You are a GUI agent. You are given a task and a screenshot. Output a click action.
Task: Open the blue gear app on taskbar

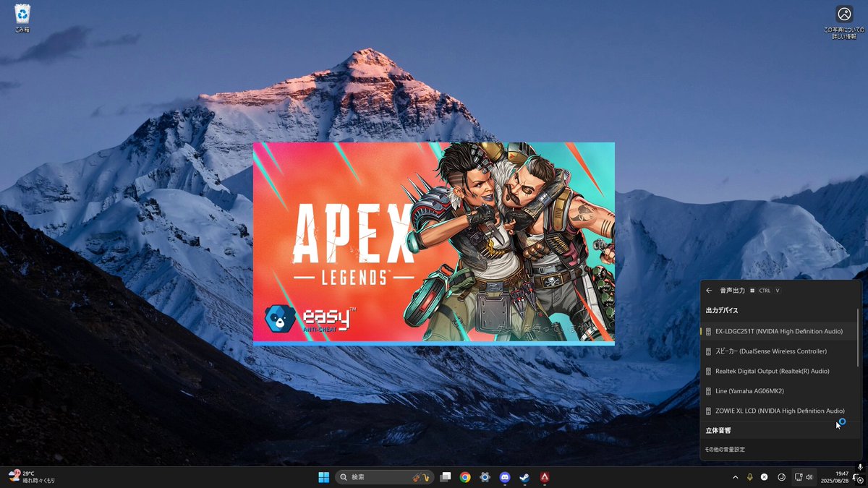[x=485, y=477]
